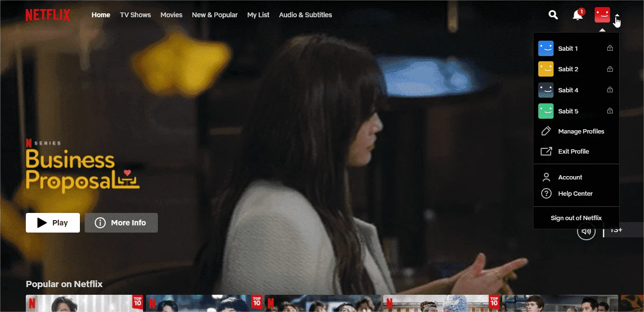
Task: Open the TV Shows section
Action: tap(135, 15)
